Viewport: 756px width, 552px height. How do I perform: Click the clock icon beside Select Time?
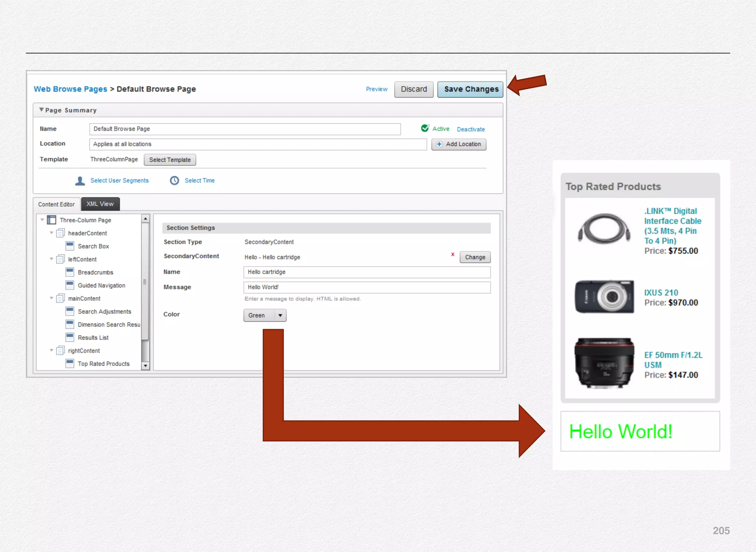pyautogui.click(x=174, y=180)
